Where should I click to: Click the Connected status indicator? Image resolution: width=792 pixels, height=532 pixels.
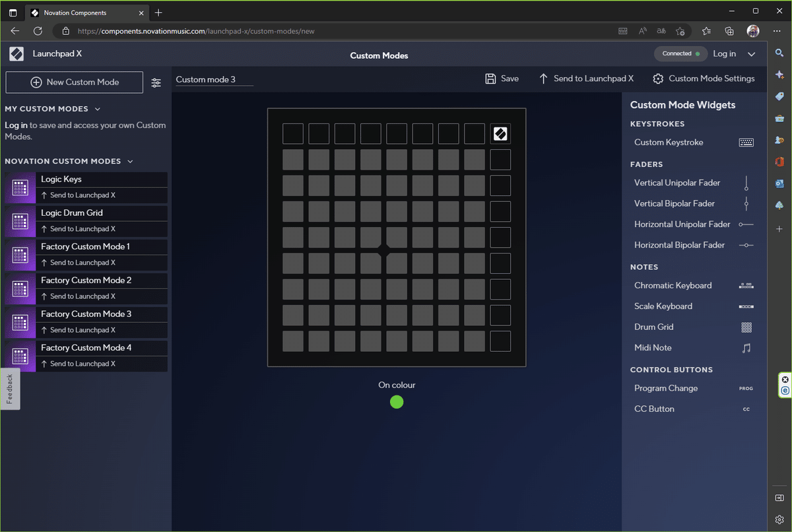(680, 54)
